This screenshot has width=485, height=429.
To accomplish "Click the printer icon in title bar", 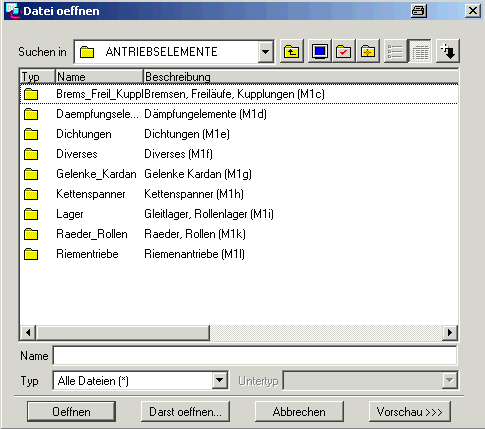I will click(x=418, y=11).
